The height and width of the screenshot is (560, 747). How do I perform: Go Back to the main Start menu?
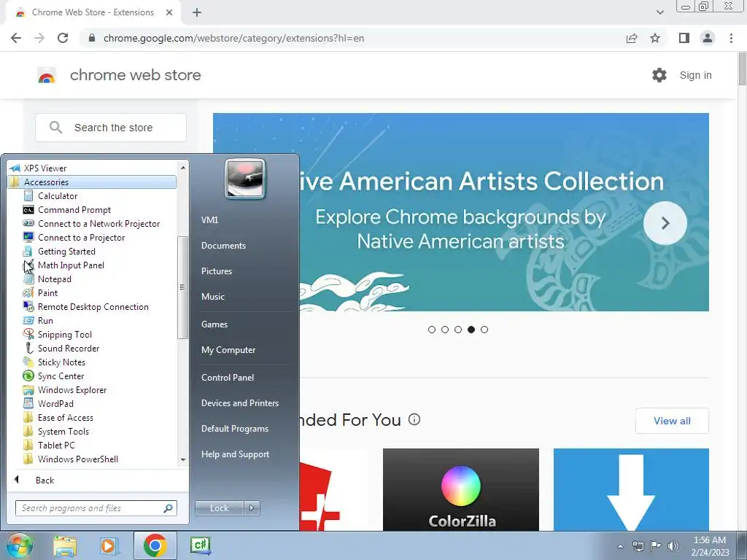coord(44,480)
